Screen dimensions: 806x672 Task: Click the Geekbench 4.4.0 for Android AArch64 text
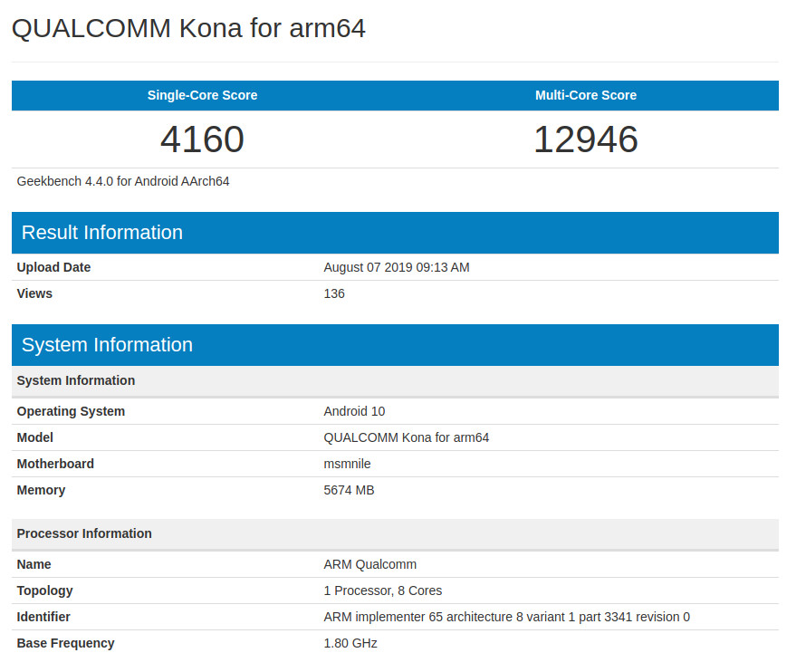[x=123, y=181]
